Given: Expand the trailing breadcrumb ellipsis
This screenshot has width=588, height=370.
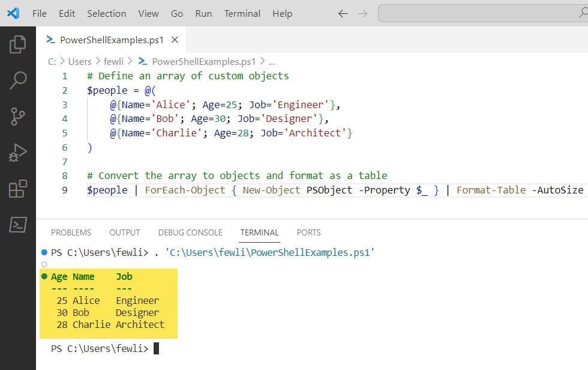Looking at the screenshot, I should click(271, 61).
